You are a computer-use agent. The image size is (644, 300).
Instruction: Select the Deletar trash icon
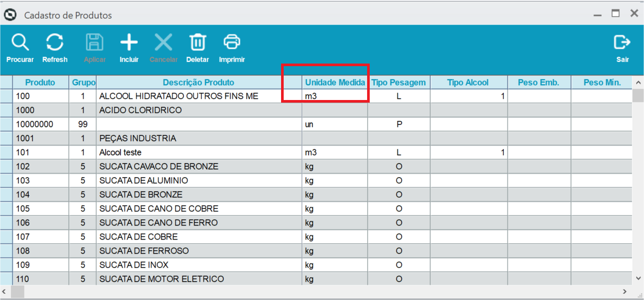point(198,42)
